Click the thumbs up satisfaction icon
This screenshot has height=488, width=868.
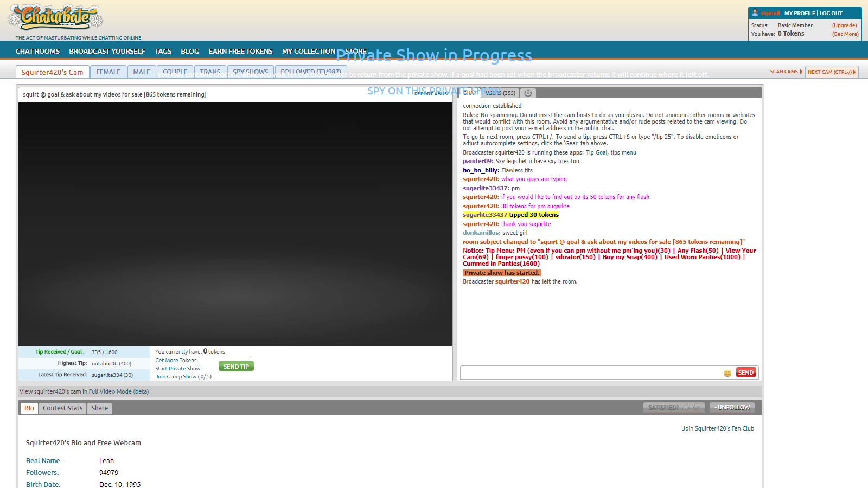[x=686, y=407]
